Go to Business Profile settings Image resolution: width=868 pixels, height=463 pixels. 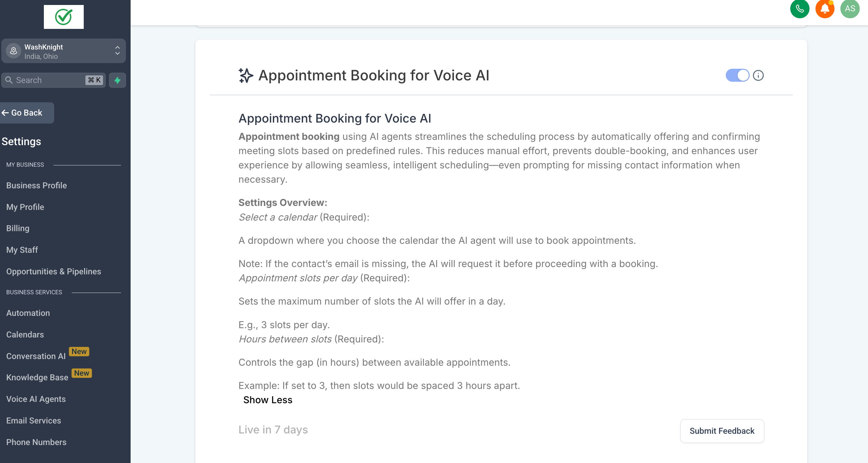pos(37,185)
